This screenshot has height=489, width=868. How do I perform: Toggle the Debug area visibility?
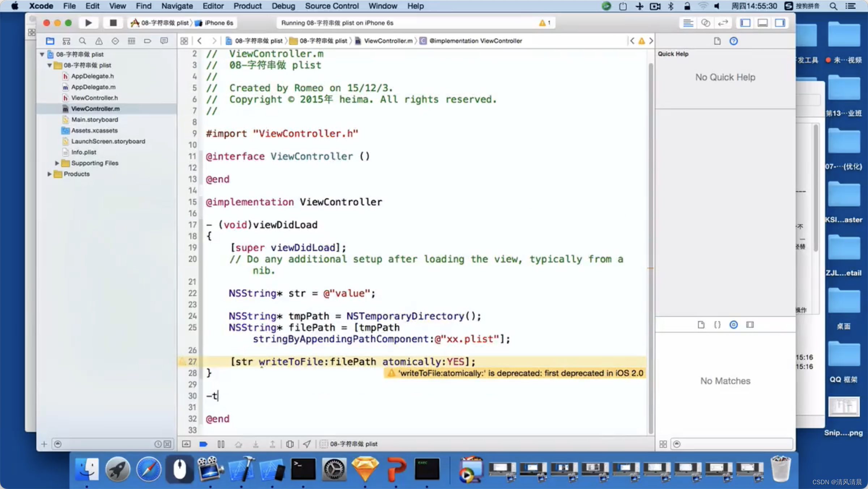tap(763, 23)
